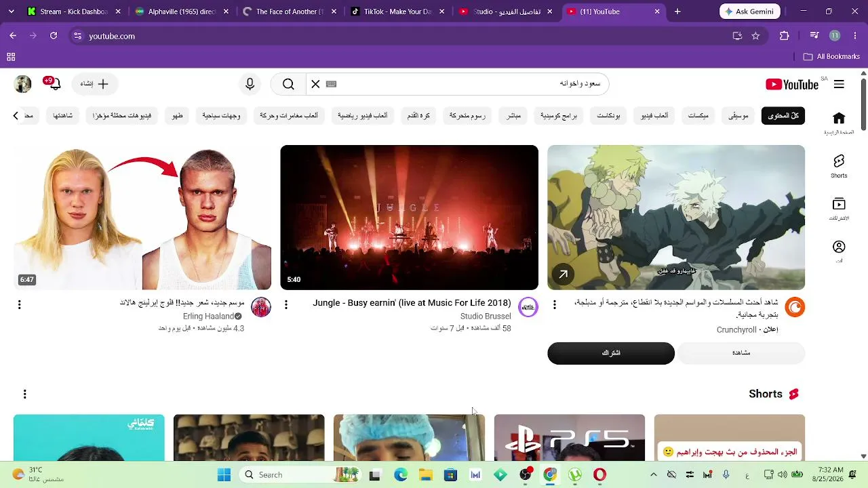Screen dimensions: 868x488
Task: Open the notifications bell icon
Action: coord(55,84)
